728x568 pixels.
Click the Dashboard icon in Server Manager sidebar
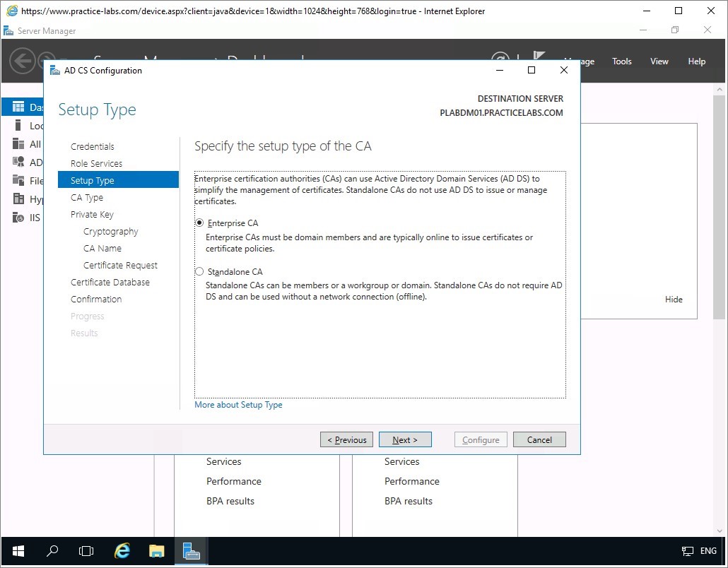(x=18, y=107)
